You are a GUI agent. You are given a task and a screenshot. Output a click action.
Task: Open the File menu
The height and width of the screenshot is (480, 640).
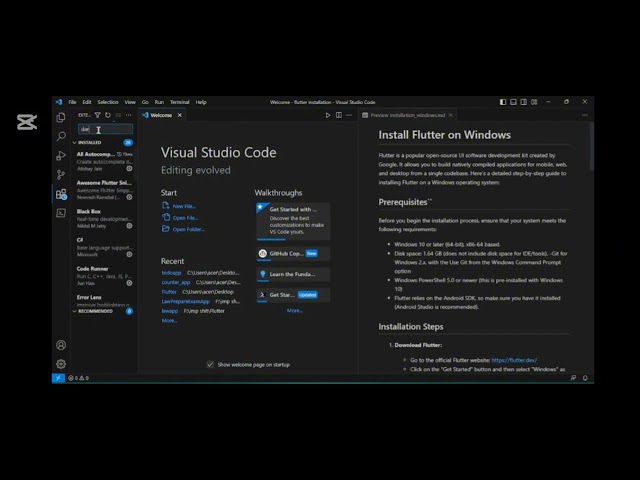tap(72, 102)
